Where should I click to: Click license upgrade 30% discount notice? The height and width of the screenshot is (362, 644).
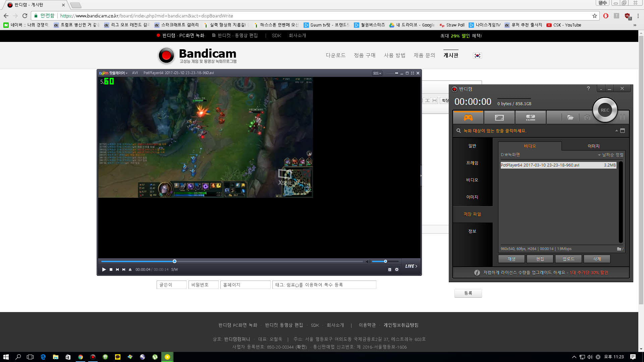[545, 273]
